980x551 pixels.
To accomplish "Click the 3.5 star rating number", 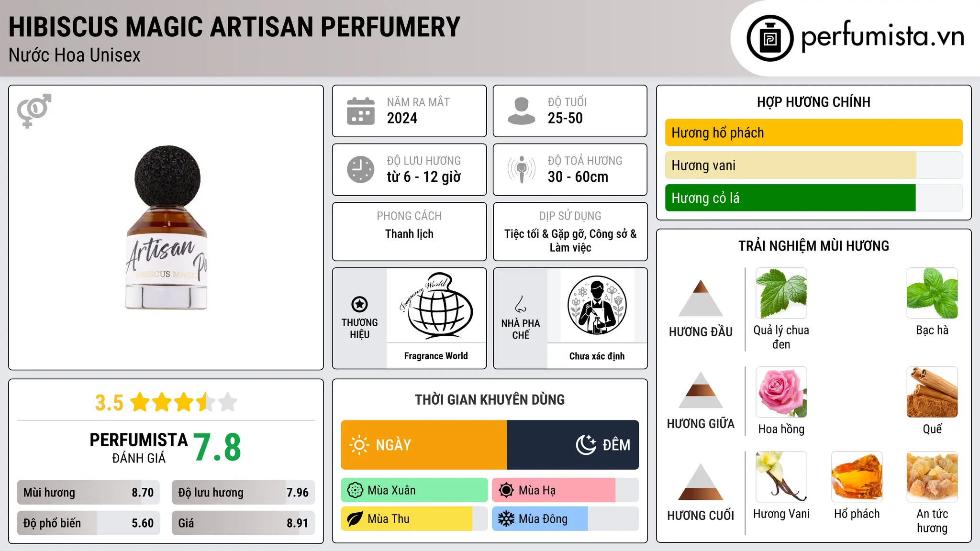I will point(109,403).
